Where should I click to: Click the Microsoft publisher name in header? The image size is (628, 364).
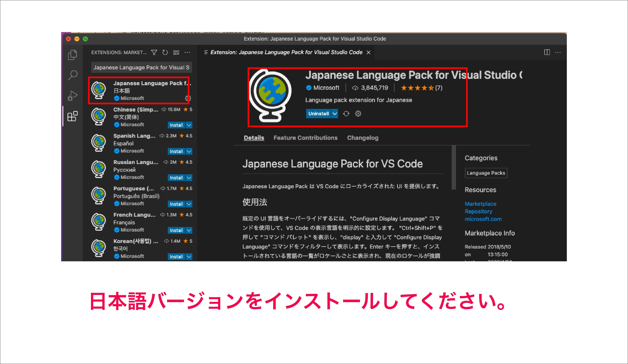pyautogui.click(x=326, y=88)
